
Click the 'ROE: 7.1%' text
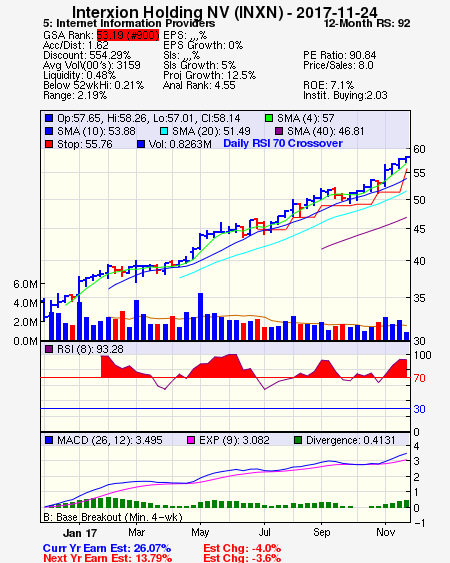pyautogui.click(x=328, y=85)
